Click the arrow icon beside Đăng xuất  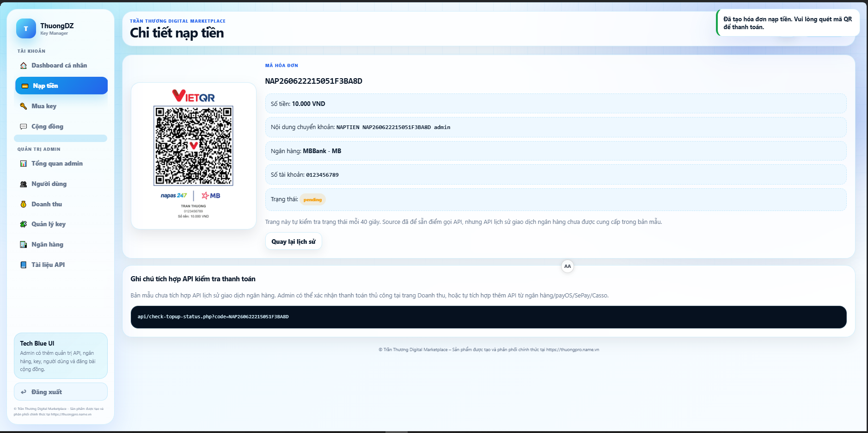[x=24, y=392]
